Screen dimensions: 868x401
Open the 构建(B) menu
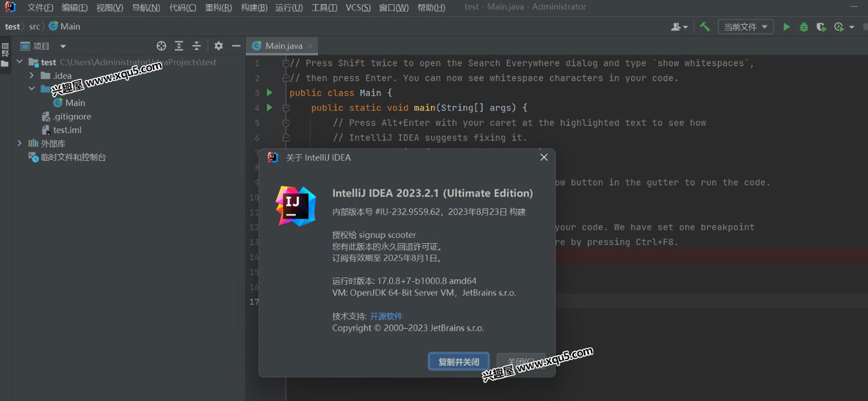point(254,8)
